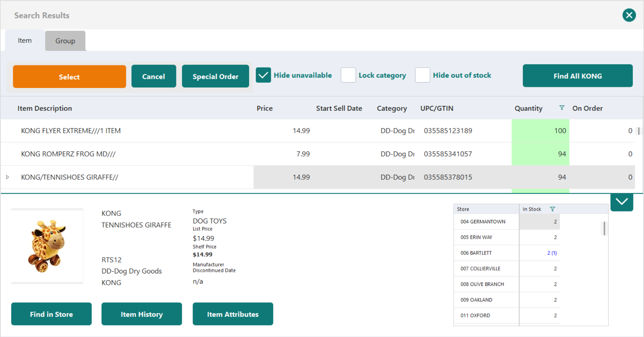Click the In Stock column header

click(x=532, y=209)
